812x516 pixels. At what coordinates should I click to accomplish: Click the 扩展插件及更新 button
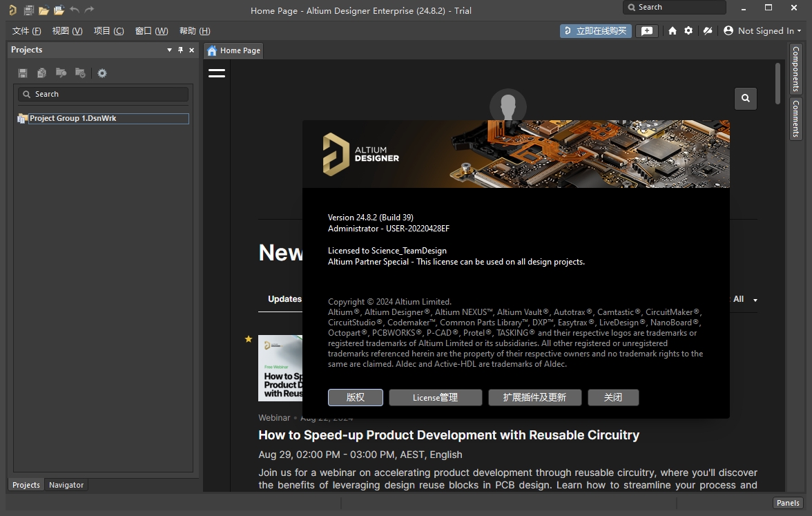coord(534,397)
